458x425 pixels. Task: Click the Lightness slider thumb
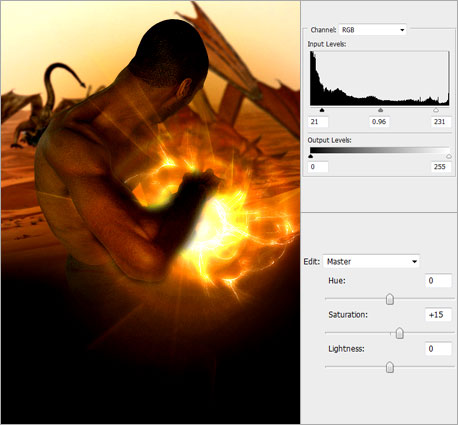[x=390, y=367]
